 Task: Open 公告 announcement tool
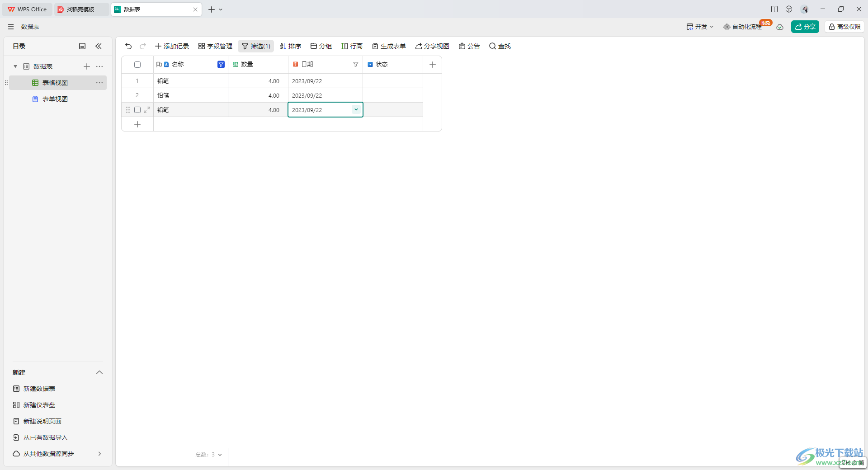(469, 46)
